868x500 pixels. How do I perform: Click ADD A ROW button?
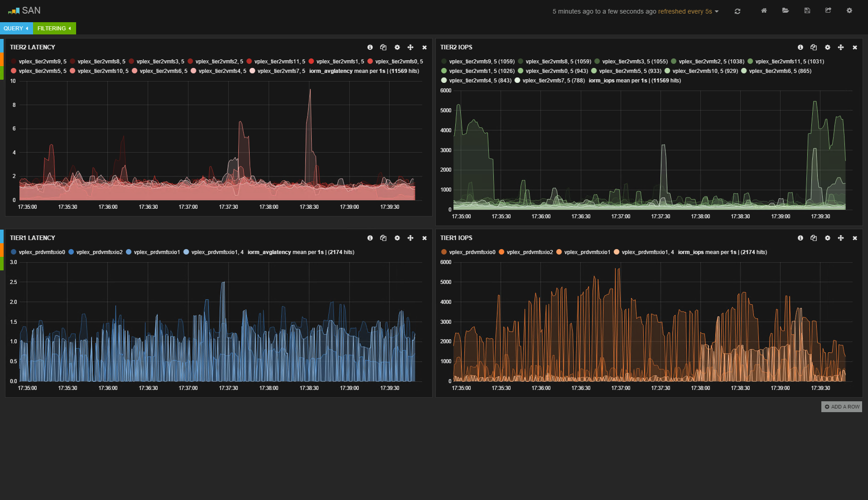tap(842, 407)
